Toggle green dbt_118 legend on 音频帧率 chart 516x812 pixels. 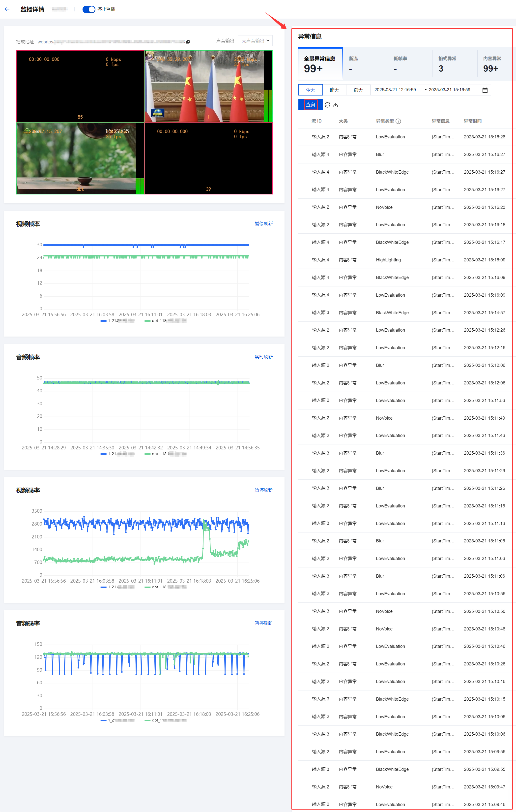click(166, 454)
